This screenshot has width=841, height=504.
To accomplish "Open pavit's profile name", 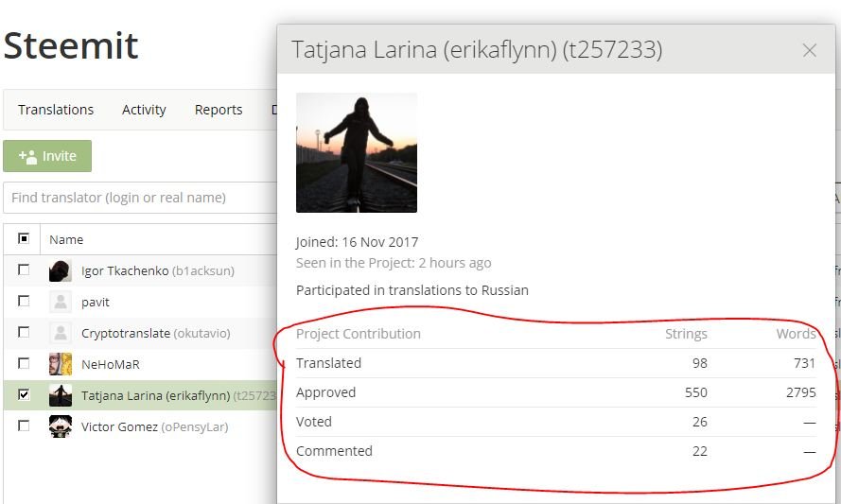I will pyautogui.click(x=96, y=303).
